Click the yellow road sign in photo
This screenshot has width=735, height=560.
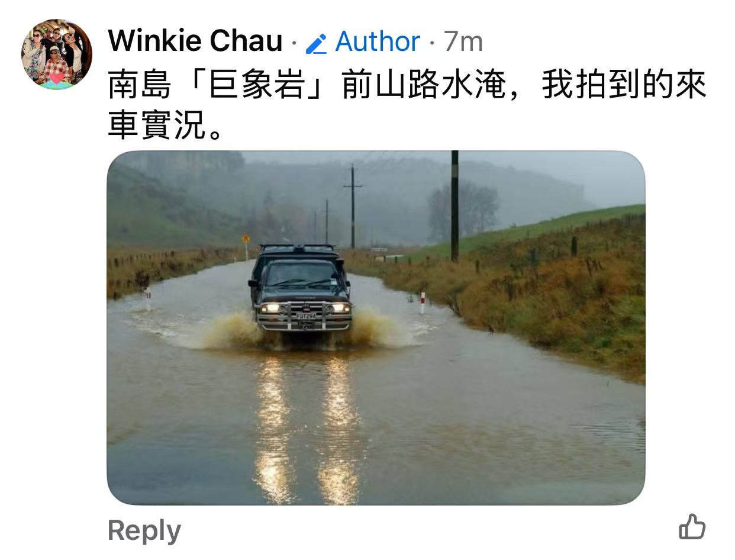246,239
